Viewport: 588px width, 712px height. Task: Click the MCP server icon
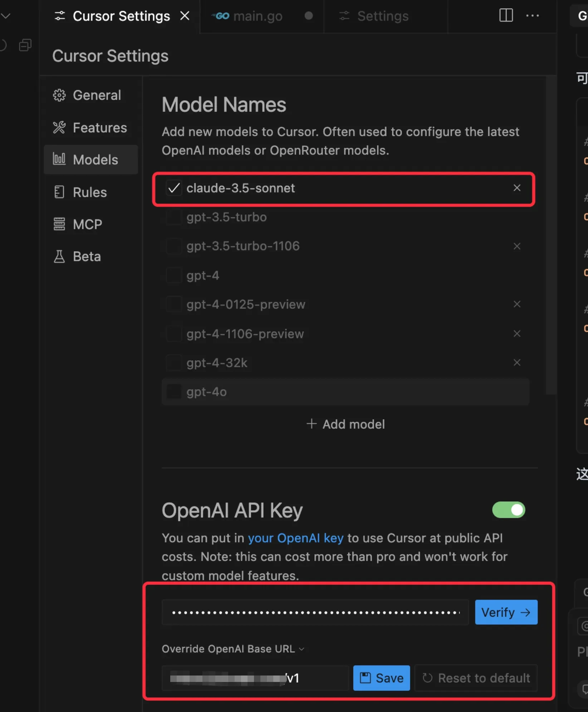[59, 224]
